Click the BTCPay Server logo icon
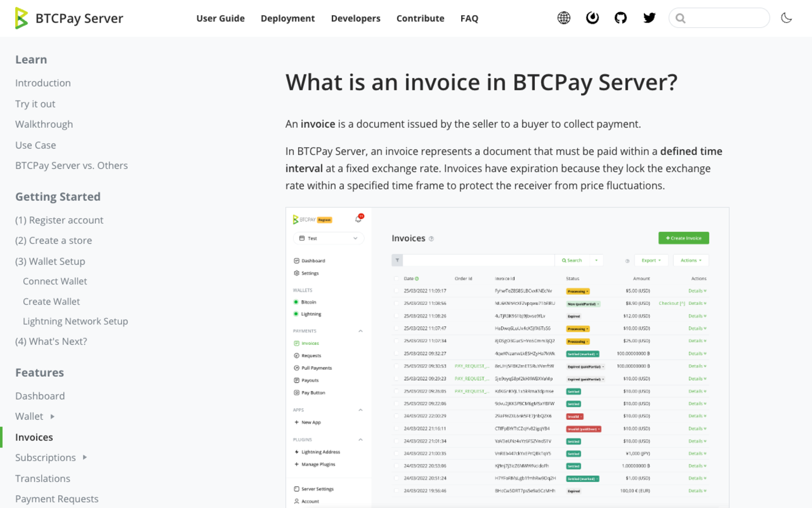Viewport: 812px width, 508px height. point(21,18)
